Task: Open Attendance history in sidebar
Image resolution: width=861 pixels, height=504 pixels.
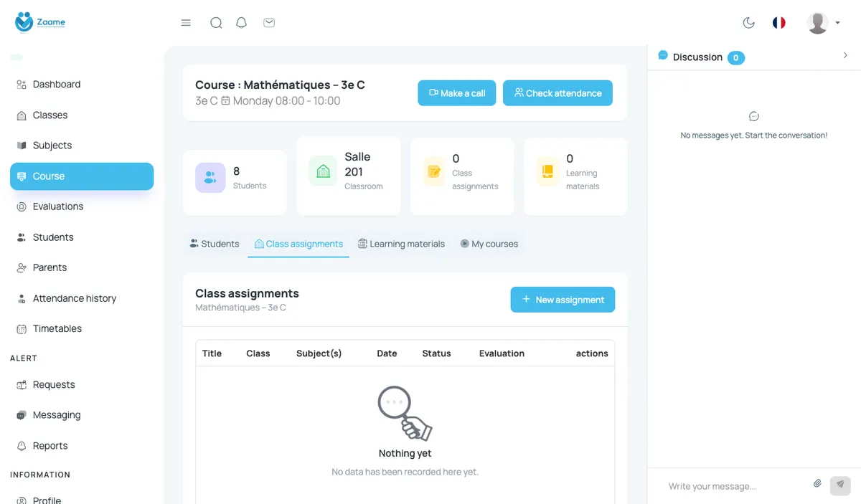Action: [82, 298]
